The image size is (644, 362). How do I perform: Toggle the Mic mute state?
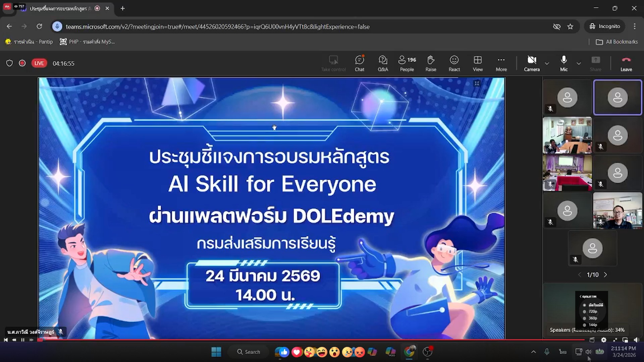pos(564,63)
